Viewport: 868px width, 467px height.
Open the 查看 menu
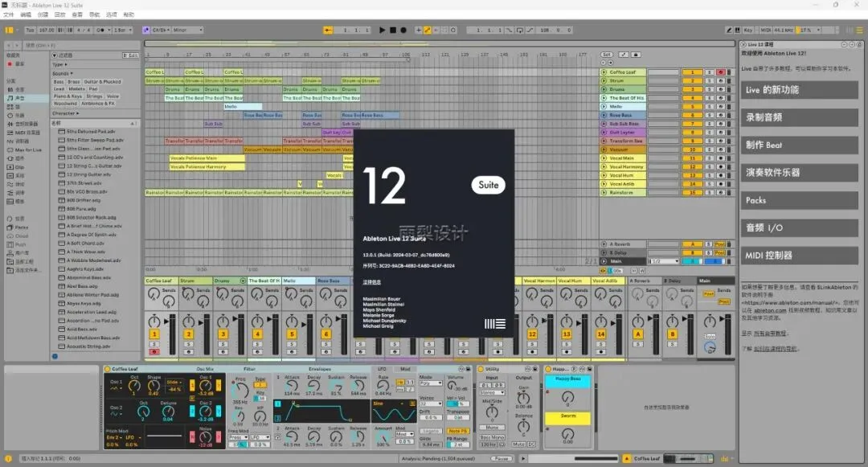[77, 14]
